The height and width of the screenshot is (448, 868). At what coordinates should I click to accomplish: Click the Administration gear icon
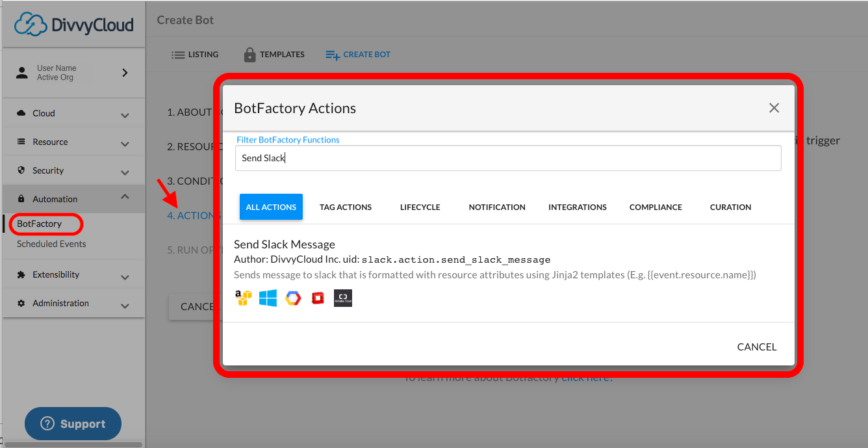point(21,303)
